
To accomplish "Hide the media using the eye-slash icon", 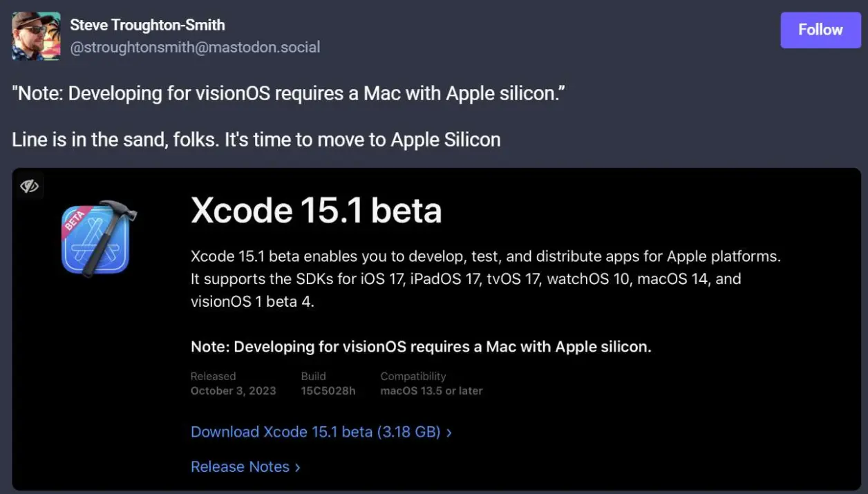I will coord(28,186).
